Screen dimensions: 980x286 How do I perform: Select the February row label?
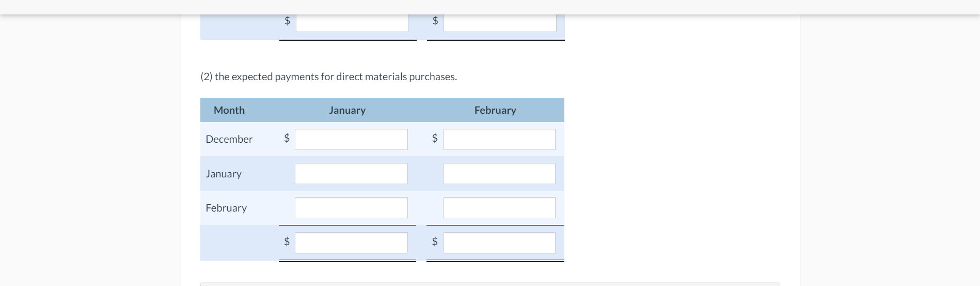pyautogui.click(x=226, y=208)
